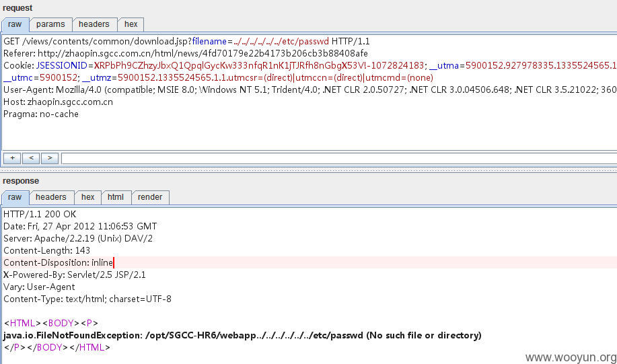Screen dimensions: 617x364
Task: Switch to response hex tab
Action: coord(87,197)
